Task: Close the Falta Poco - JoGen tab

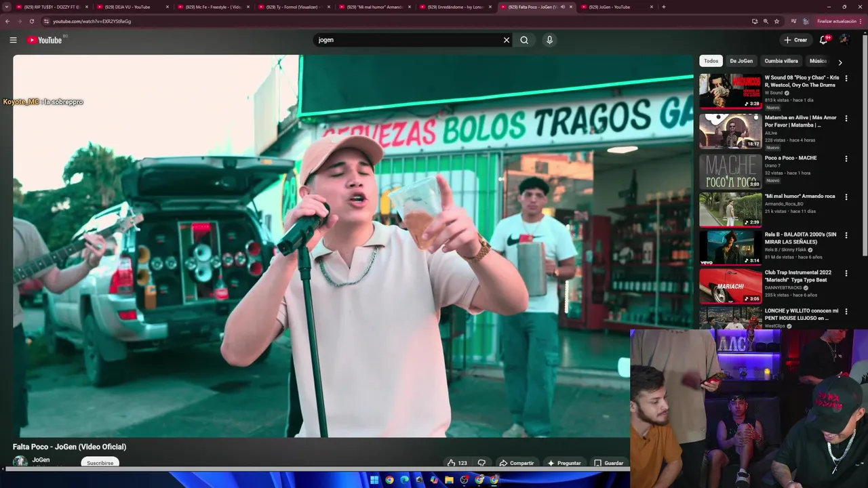Action: pos(571,7)
